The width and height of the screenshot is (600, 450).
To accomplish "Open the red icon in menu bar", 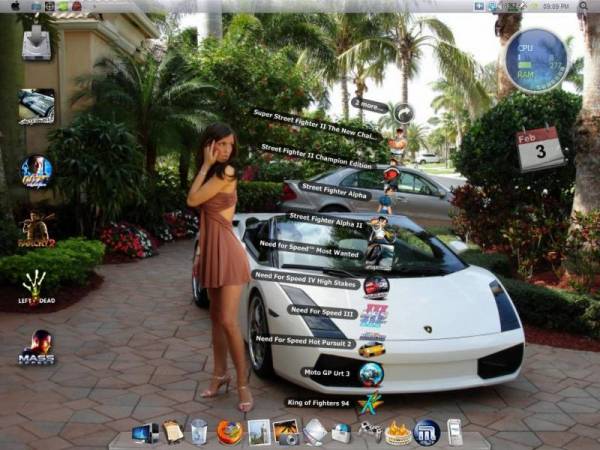I will pyautogui.click(x=77, y=6).
